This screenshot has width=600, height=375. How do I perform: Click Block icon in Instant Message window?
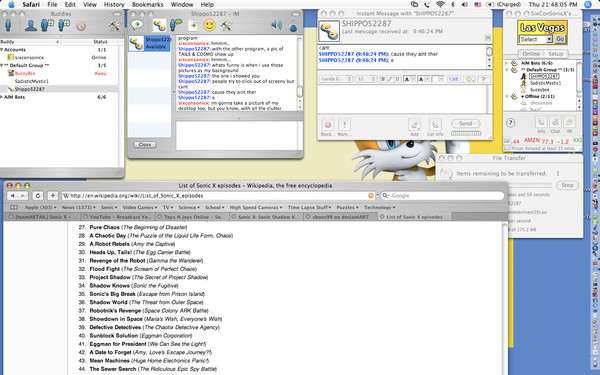coord(328,125)
